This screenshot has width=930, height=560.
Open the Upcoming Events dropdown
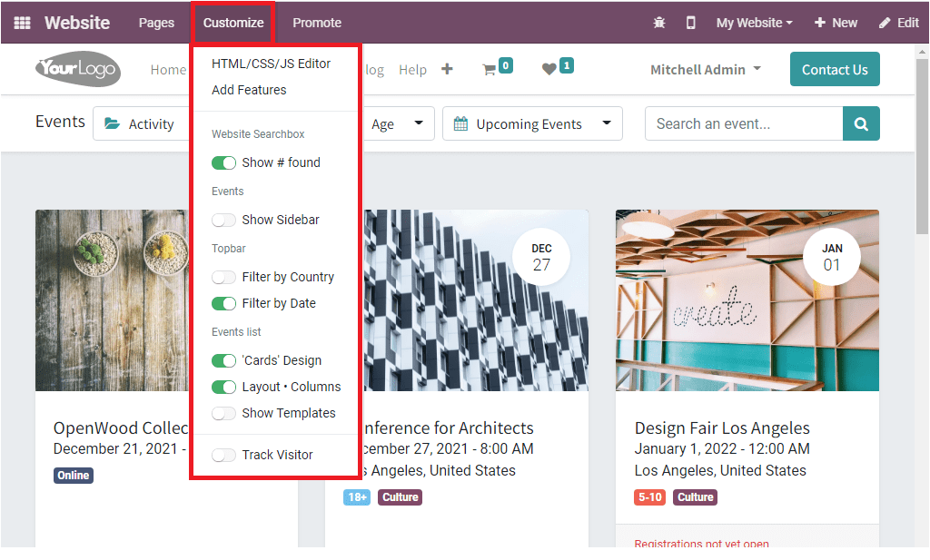(x=532, y=123)
